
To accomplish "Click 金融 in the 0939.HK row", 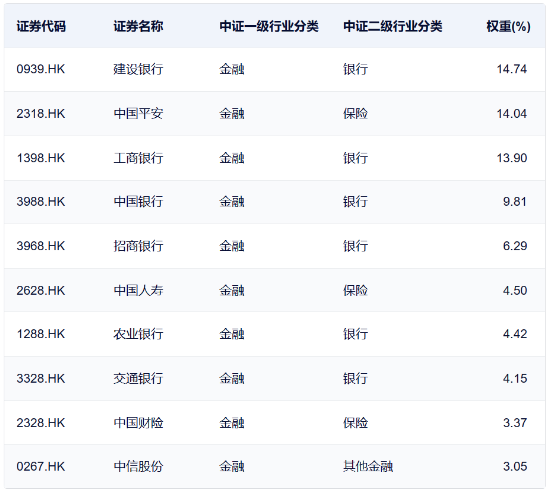I will [232, 69].
